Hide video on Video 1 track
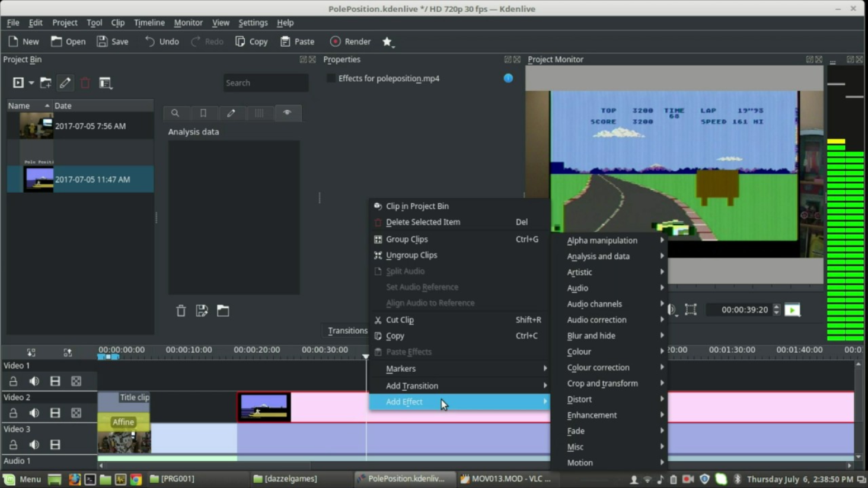Viewport: 868px width, 488px height. click(x=55, y=381)
